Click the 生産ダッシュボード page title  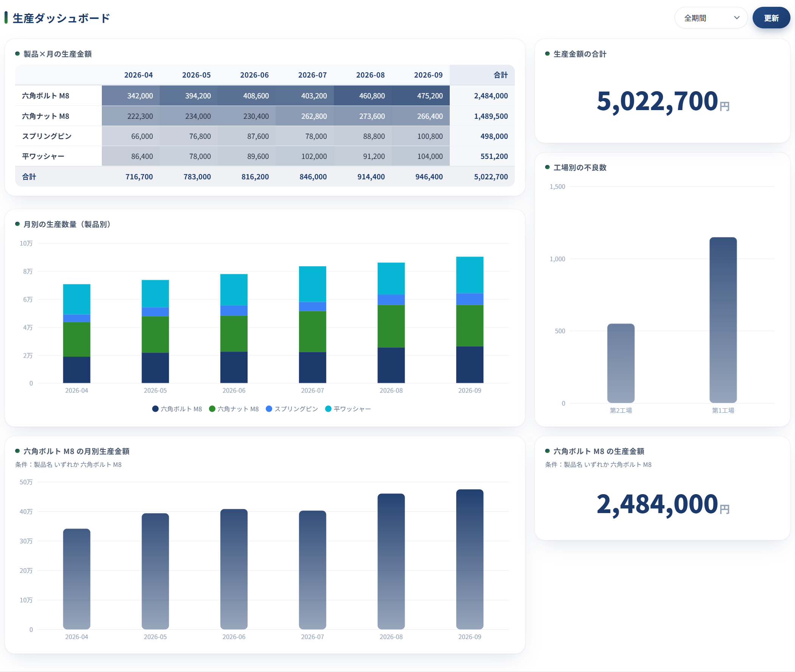[61, 18]
